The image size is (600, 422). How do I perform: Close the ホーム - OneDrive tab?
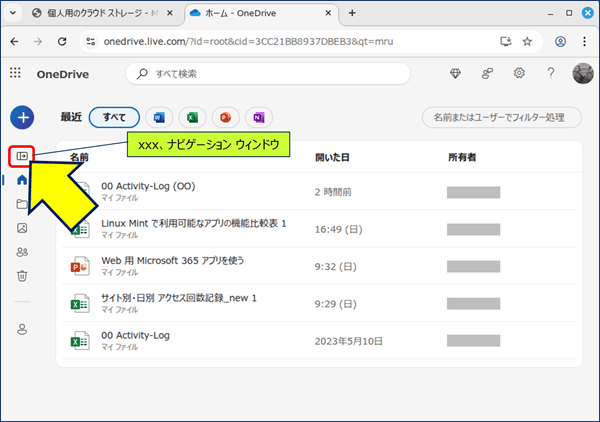click(x=328, y=13)
